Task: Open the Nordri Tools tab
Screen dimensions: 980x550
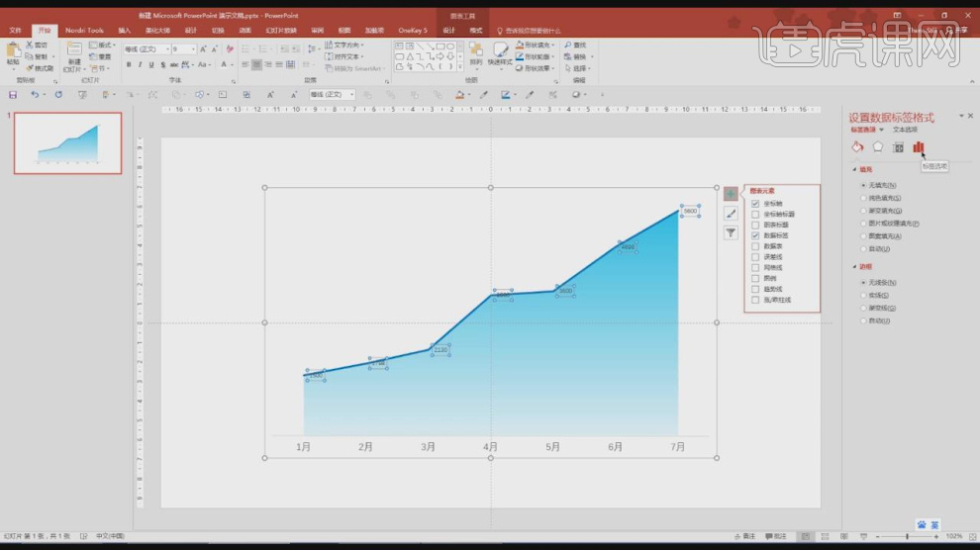Action: [84, 30]
